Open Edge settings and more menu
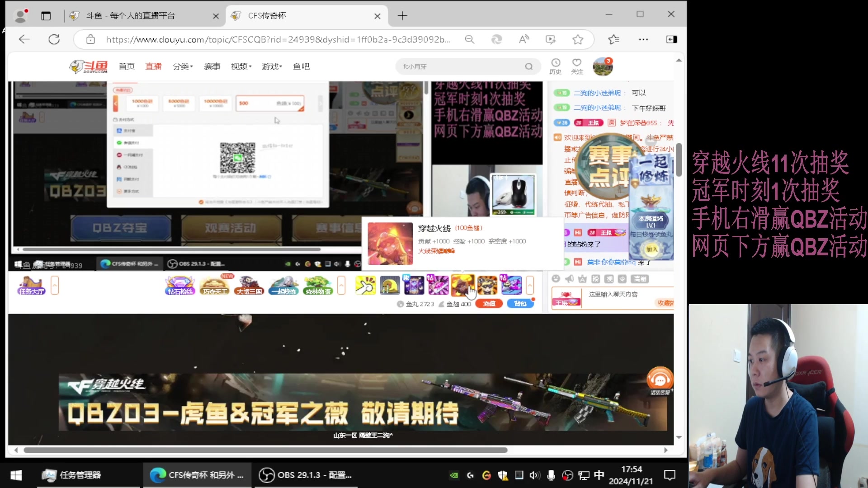 (x=643, y=39)
